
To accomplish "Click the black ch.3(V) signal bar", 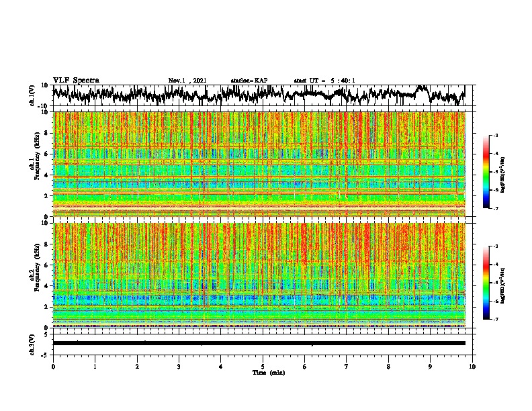I will (259, 343).
